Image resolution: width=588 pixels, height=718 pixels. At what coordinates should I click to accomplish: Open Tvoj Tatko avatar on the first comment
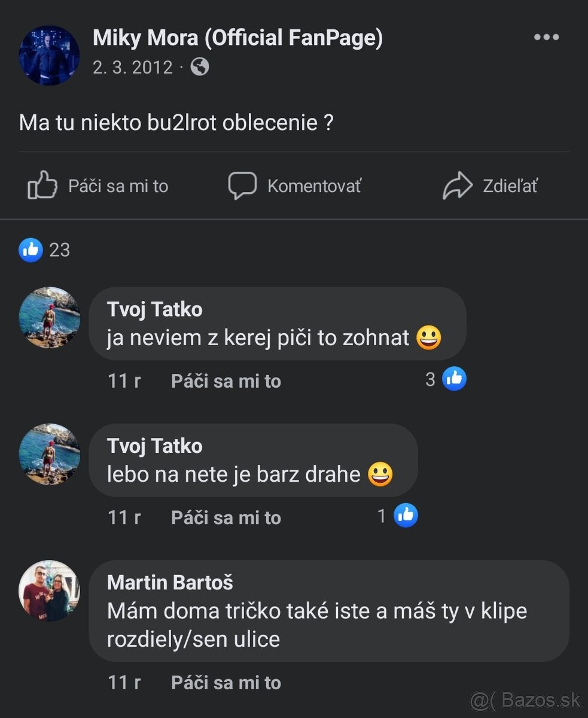click(49, 318)
